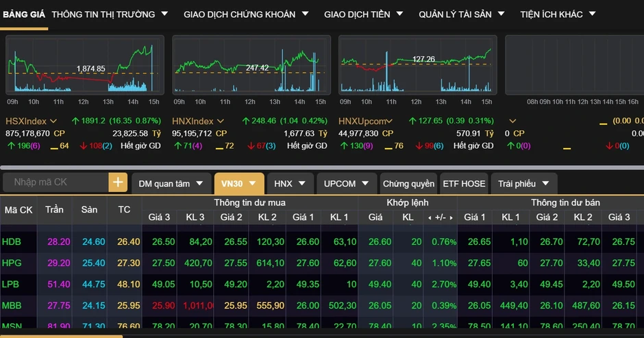The height and width of the screenshot is (338, 644).
Task: Click the TC column header
Action: (x=124, y=210)
